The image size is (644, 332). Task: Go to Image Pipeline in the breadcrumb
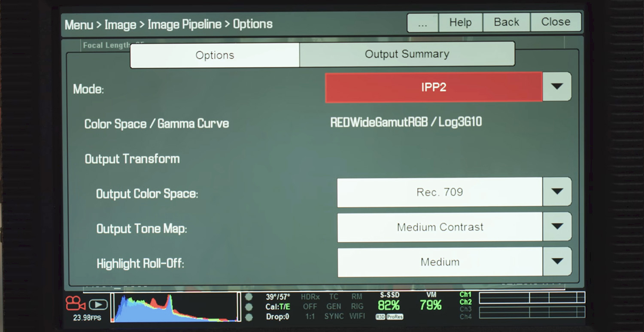185,24
